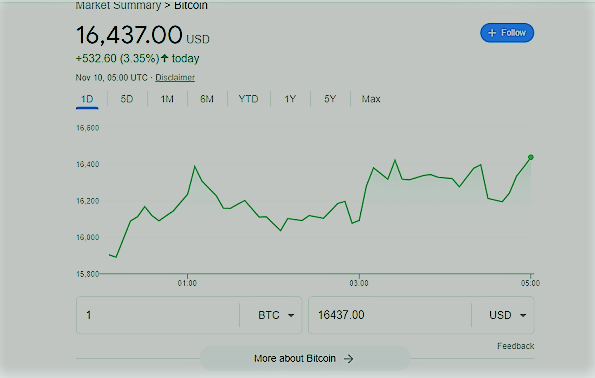Select the 1Y range tab
Image resolution: width=595 pixels, height=378 pixels.
point(290,99)
